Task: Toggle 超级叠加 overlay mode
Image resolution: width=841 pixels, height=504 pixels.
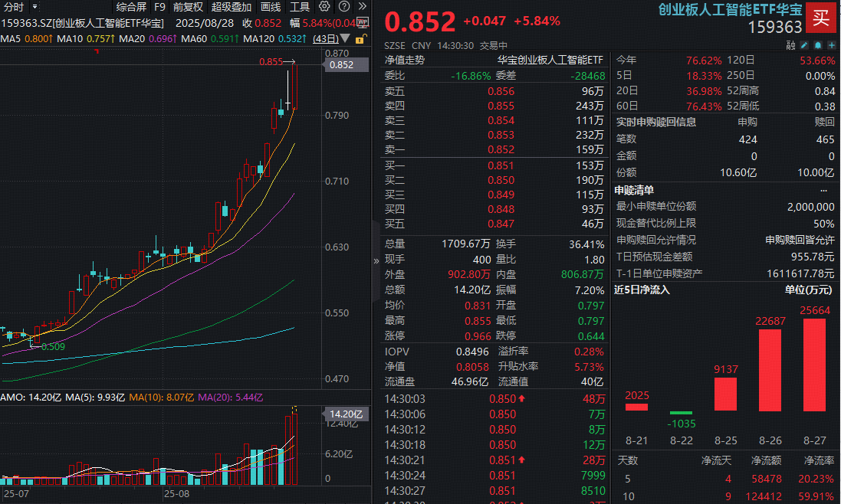Action: 232,7
